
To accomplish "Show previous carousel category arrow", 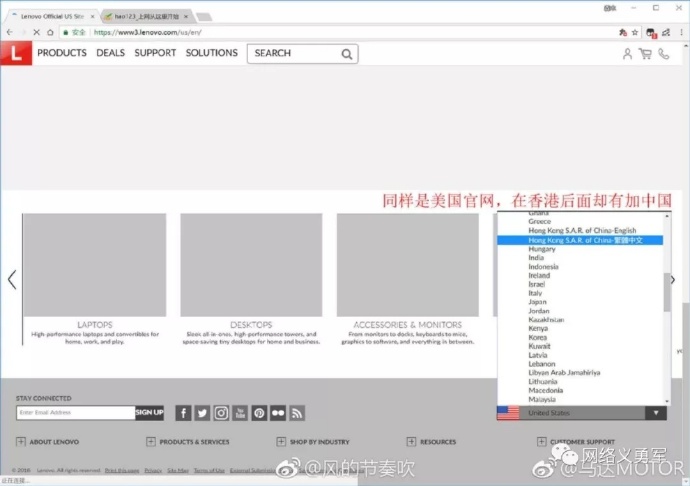I will pos(12,280).
